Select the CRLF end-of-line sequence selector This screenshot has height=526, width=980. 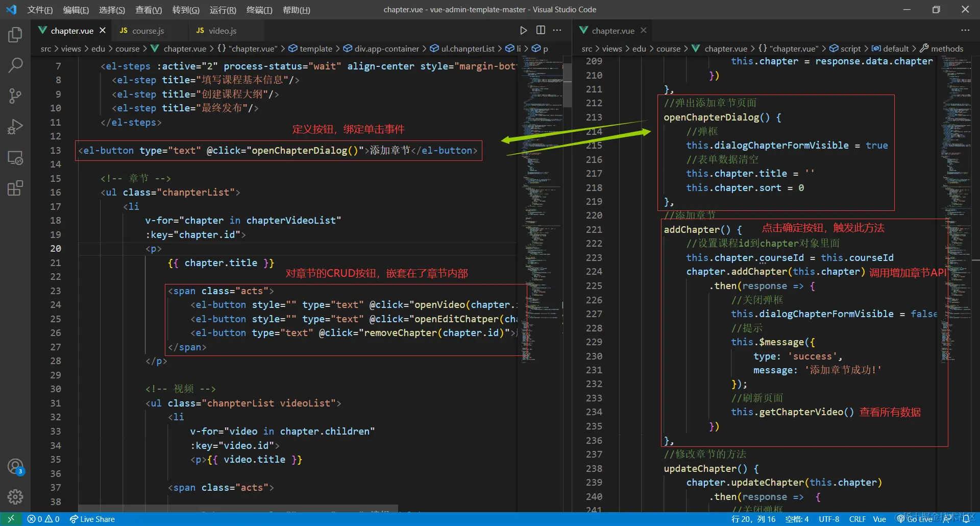[x=857, y=519]
